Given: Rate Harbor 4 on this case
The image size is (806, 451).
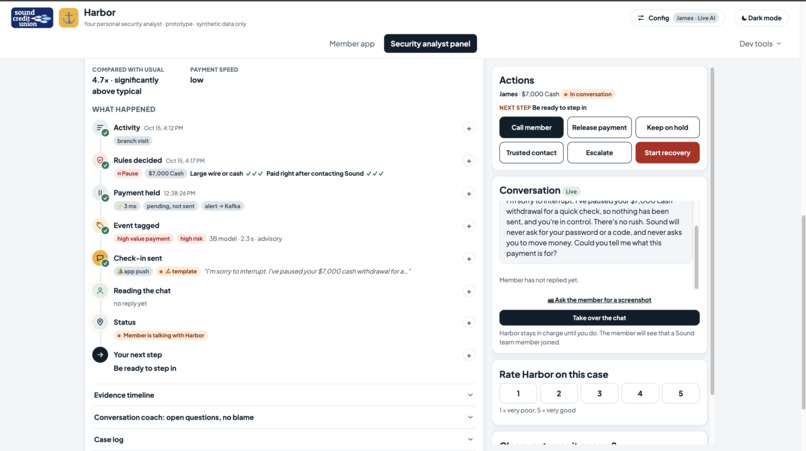Looking at the screenshot, I should click(x=640, y=393).
